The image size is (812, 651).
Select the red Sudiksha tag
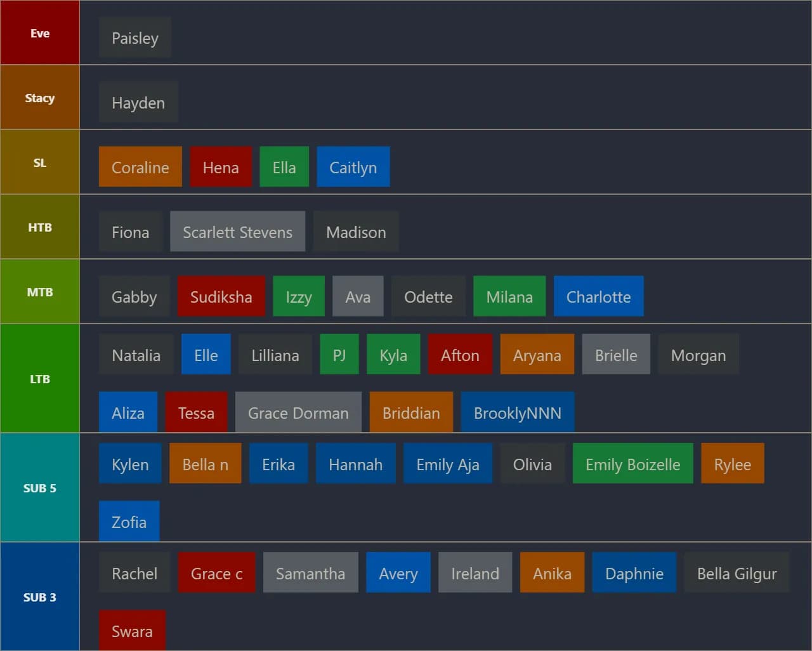(x=221, y=297)
